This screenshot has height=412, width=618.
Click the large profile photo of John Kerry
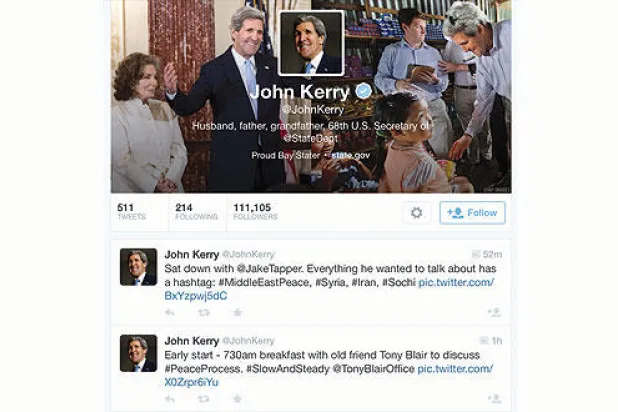tap(311, 43)
